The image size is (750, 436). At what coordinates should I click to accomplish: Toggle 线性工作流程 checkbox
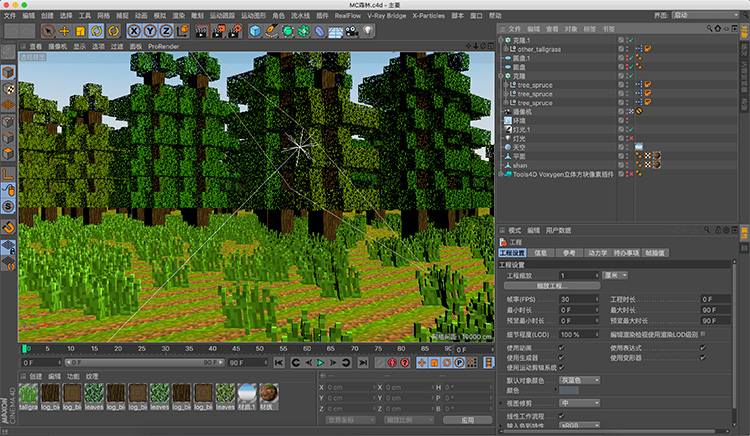(x=561, y=416)
